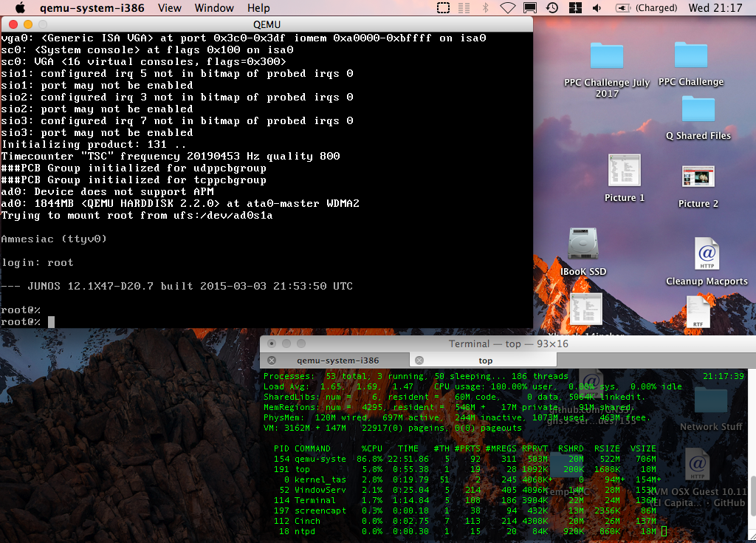Select the Picture 2 thumbnail
Viewport: 756px width, 543px height.
[x=698, y=177]
